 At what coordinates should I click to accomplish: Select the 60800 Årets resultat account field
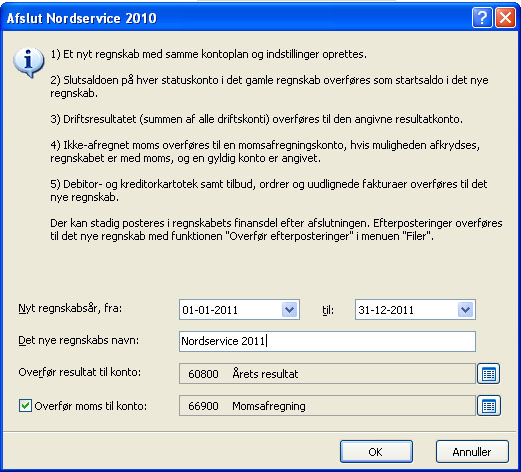[327, 374]
